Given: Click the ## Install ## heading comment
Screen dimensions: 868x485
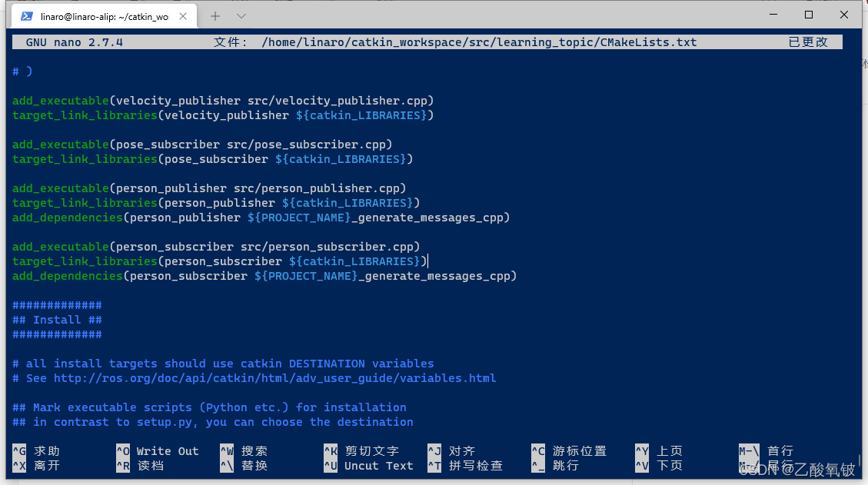Looking at the screenshot, I should coord(57,320).
